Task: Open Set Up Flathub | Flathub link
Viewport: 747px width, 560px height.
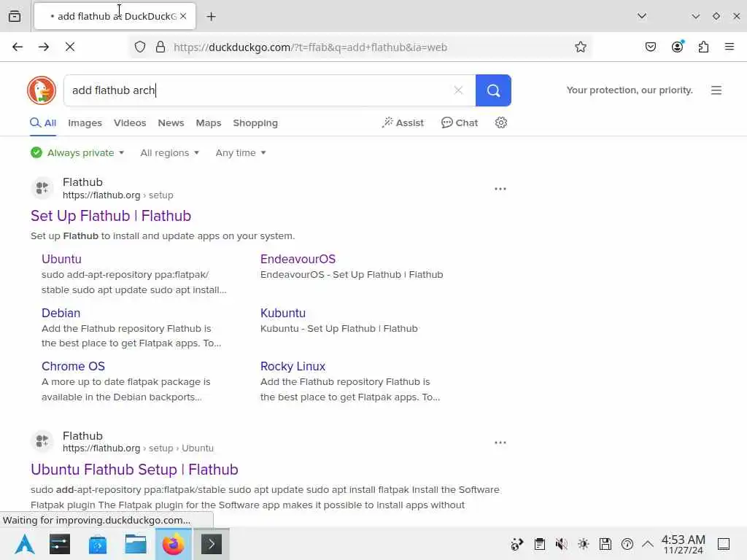Action: point(111,216)
